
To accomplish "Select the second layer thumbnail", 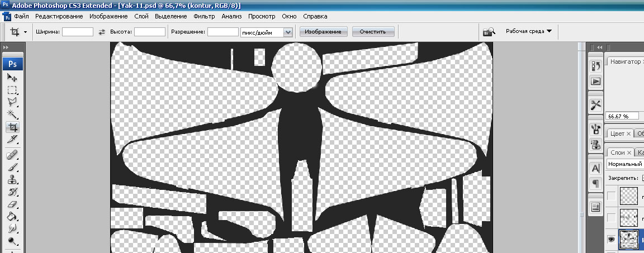I will [x=629, y=217].
